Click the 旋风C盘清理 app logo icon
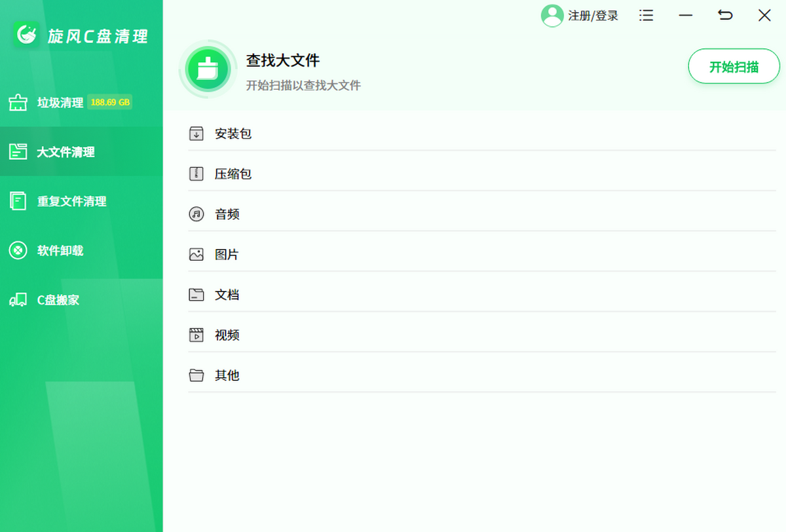The image size is (786, 532). (x=26, y=35)
